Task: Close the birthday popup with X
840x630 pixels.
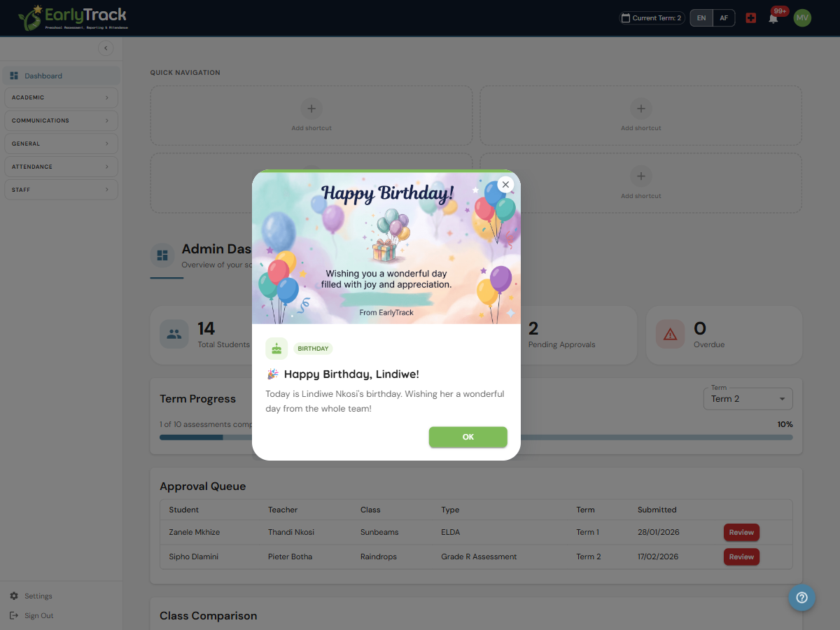Action: click(x=505, y=185)
